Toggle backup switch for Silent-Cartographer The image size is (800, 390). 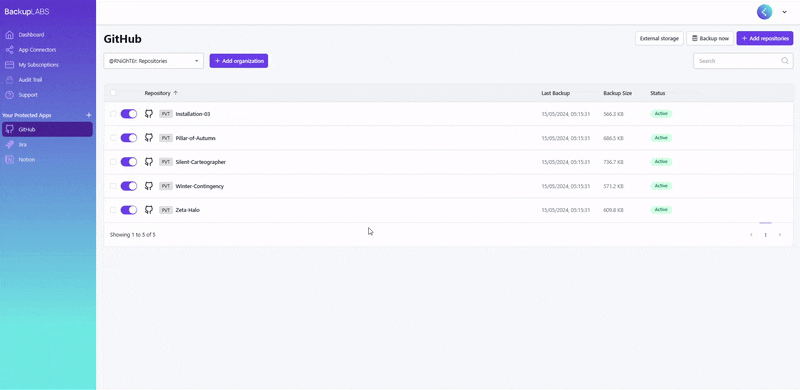tap(129, 162)
